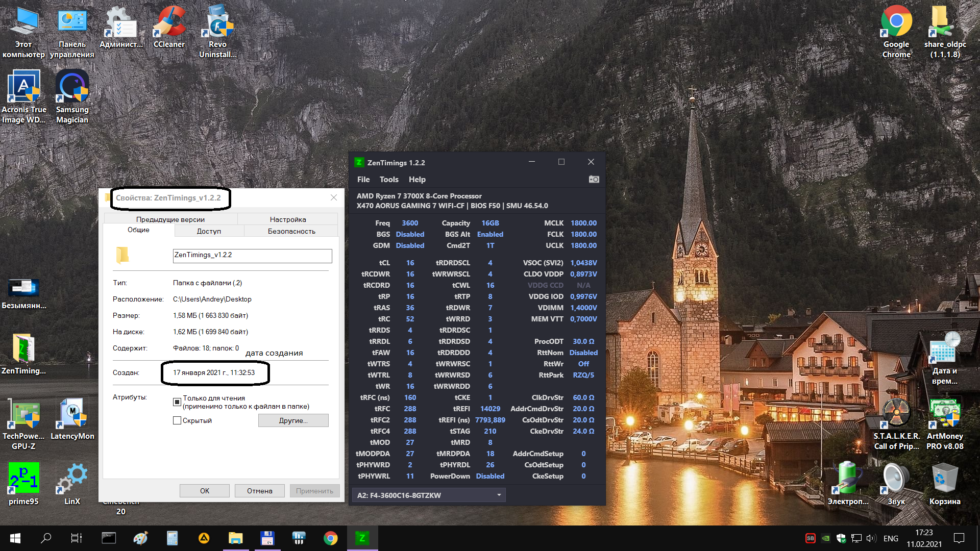Screen dimensions: 980x551
Task: Click ZenTimings icon in taskbar
Action: coord(362,538)
